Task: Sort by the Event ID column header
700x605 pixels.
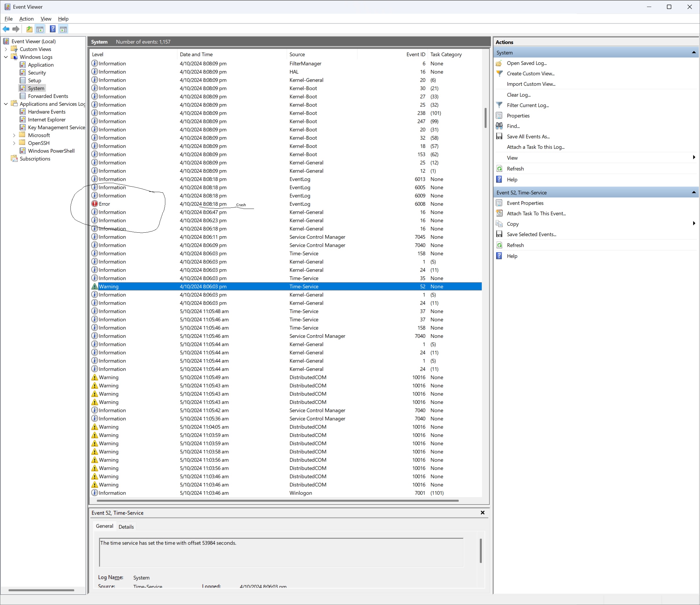Action: [392, 54]
